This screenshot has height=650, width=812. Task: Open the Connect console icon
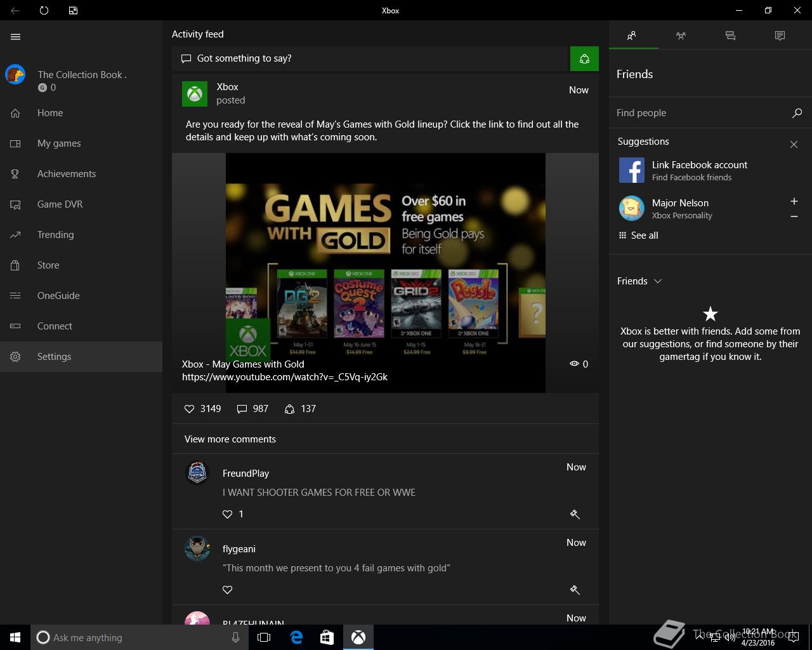pos(15,326)
